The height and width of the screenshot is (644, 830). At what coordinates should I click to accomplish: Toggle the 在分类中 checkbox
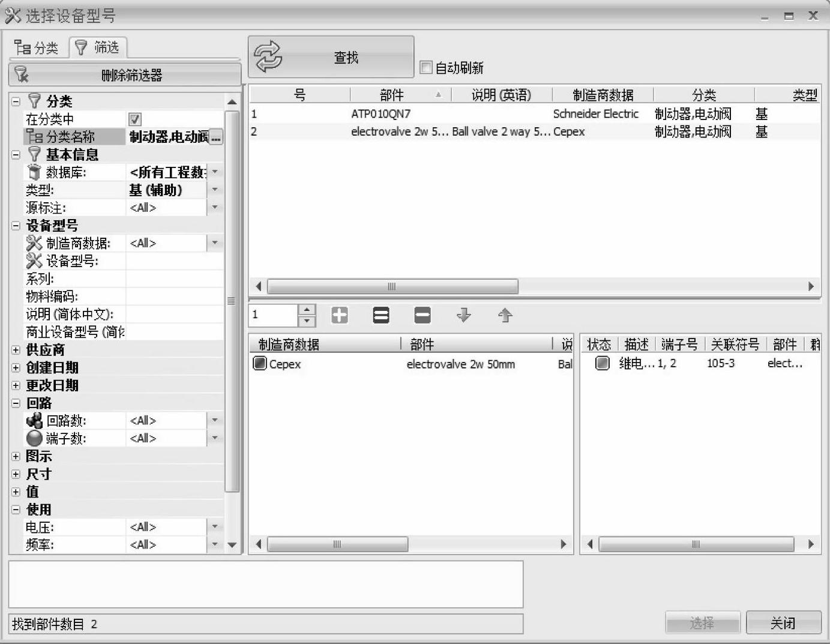pos(135,119)
